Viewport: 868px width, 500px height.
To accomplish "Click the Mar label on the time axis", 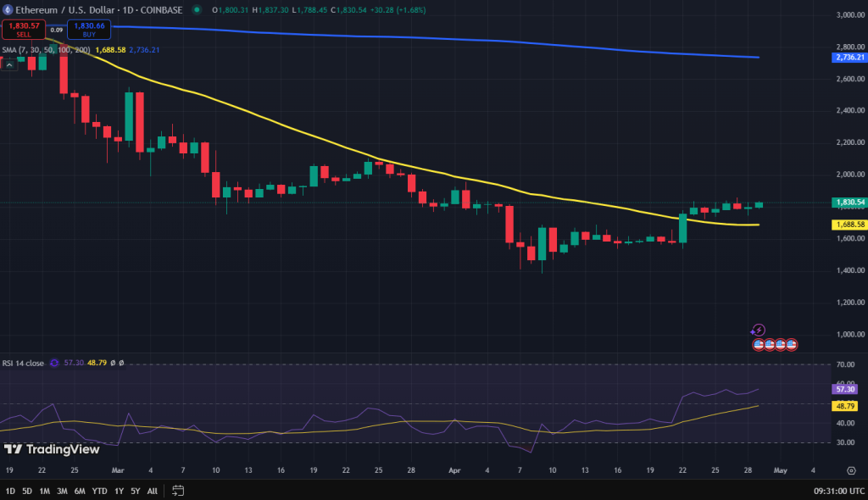I will click(118, 470).
